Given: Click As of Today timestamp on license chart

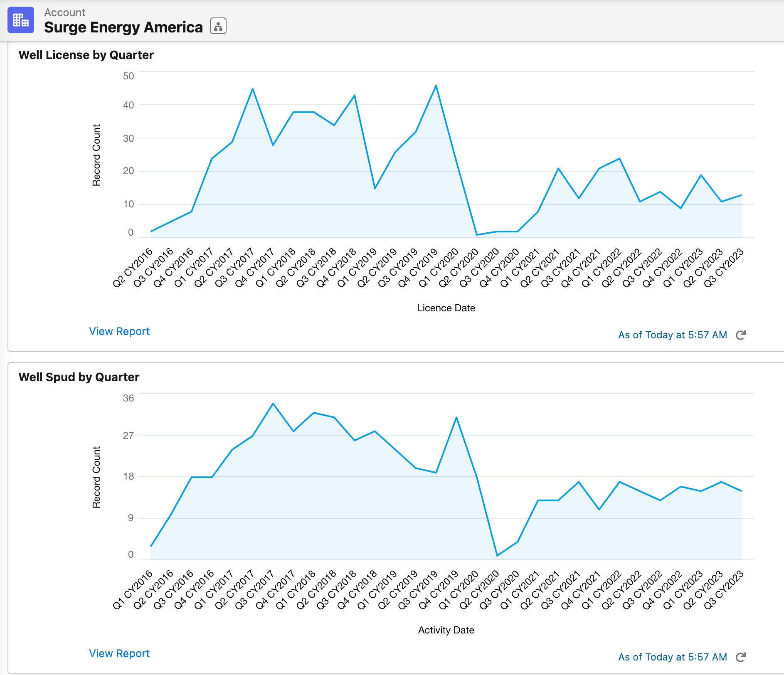Looking at the screenshot, I should pos(672,335).
